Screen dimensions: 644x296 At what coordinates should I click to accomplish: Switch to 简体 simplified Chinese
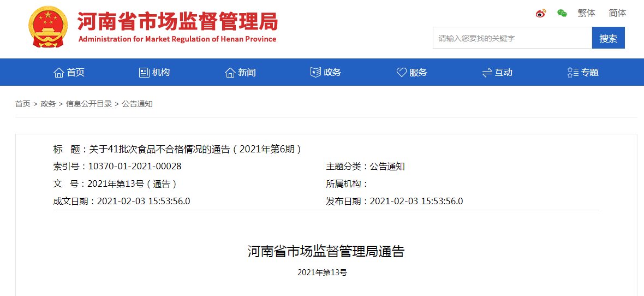coord(618,13)
